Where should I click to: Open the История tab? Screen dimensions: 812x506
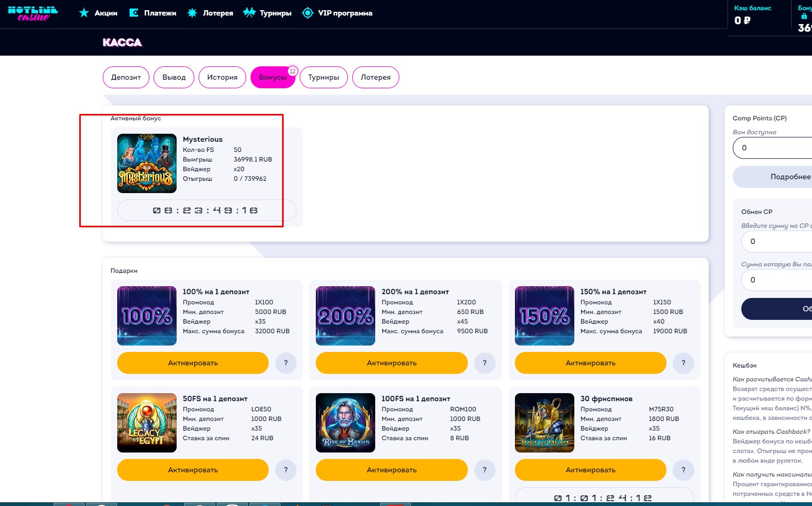pyautogui.click(x=222, y=78)
